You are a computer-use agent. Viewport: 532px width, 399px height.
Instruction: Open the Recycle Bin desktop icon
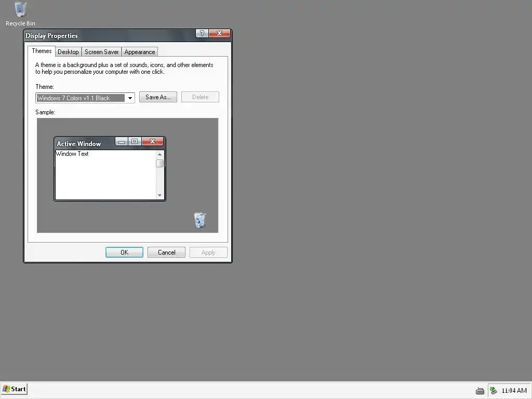pos(20,14)
